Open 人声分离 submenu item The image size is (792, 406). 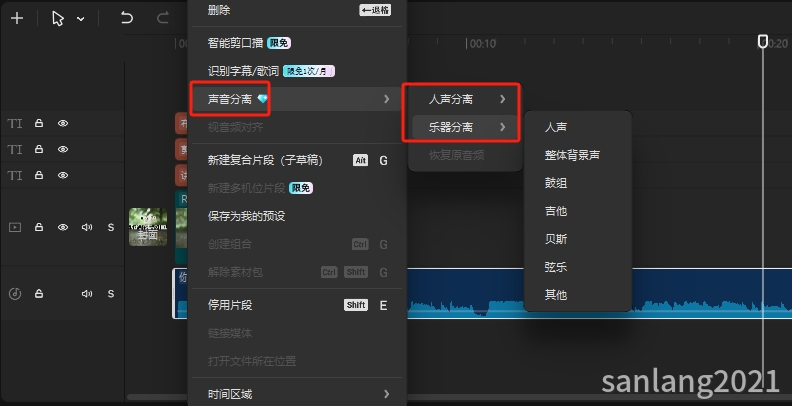click(465, 99)
